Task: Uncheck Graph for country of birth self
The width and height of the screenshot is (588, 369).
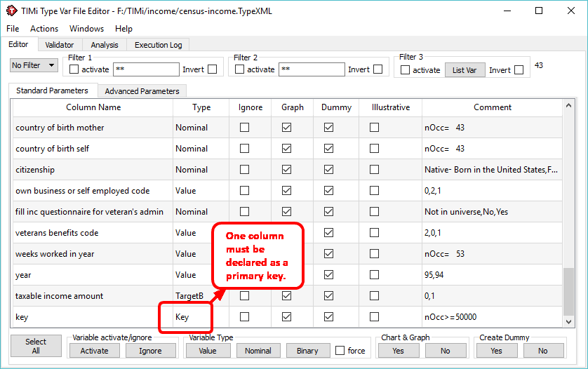Action: (286, 149)
